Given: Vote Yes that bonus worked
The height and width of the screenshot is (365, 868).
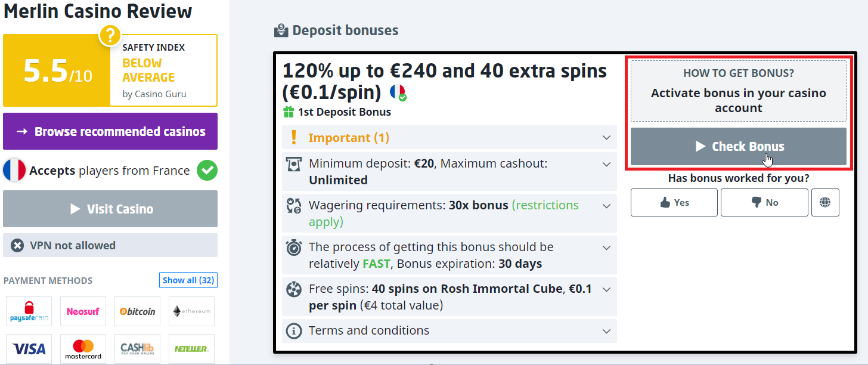Looking at the screenshot, I should point(674,203).
